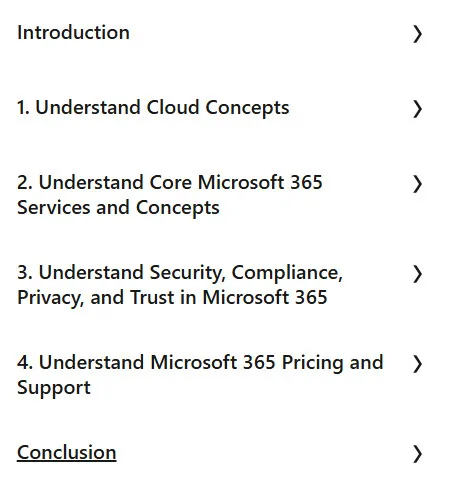
Task: Open the Introduction section title
Action: pyautogui.click(x=73, y=33)
